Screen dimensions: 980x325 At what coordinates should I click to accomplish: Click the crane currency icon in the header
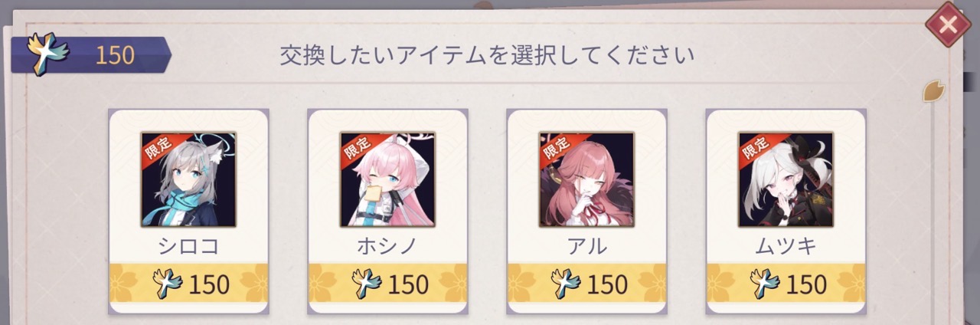(x=46, y=54)
